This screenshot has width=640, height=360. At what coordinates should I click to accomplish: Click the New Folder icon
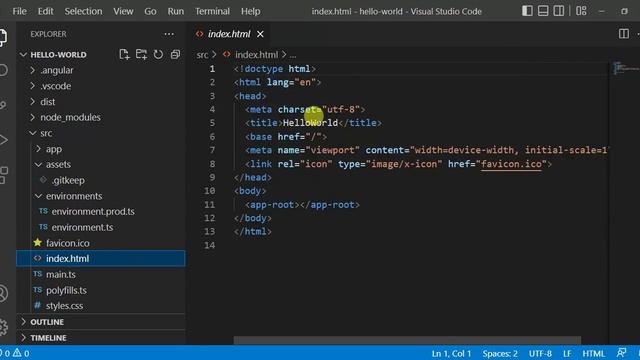tap(141, 54)
